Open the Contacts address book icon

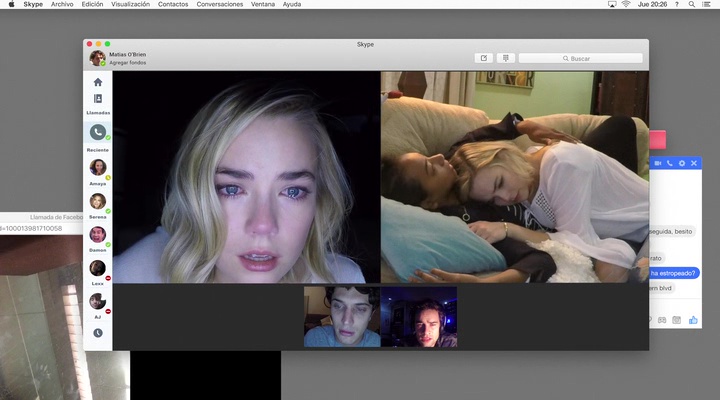[97, 98]
